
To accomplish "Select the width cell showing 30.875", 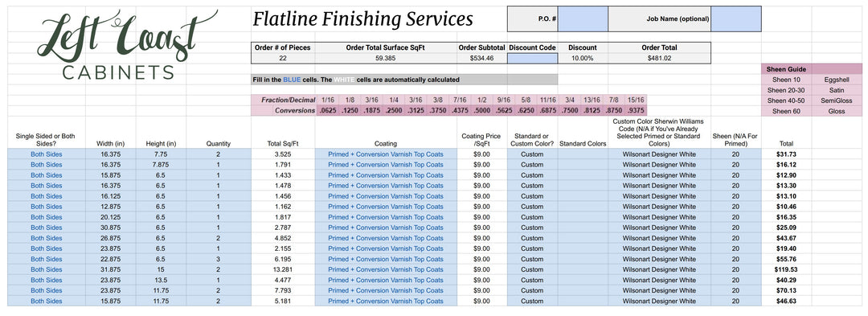I will (111, 228).
